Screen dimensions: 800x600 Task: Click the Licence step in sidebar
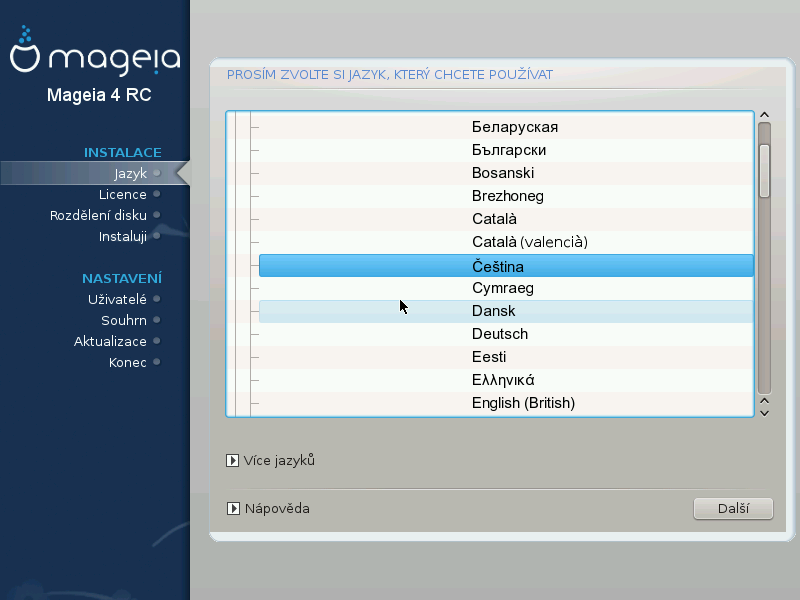pyautogui.click(x=123, y=194)
